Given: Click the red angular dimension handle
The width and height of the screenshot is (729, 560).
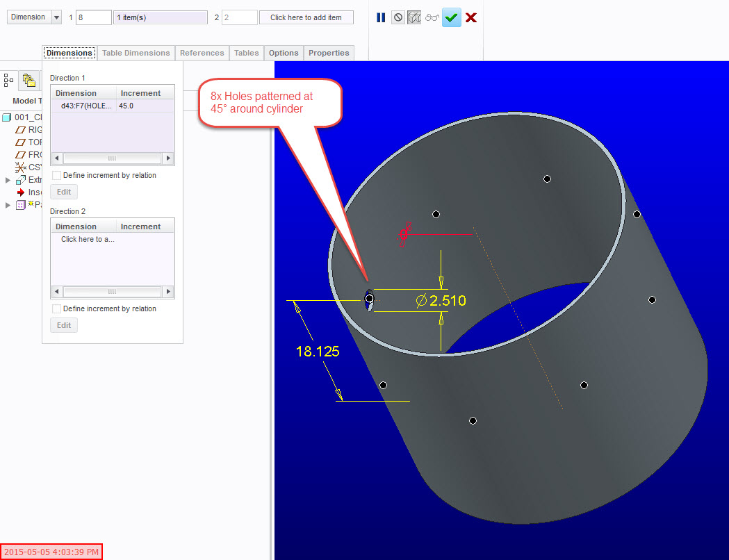Looking at the screenshot, I should click(x=405, y=233).
